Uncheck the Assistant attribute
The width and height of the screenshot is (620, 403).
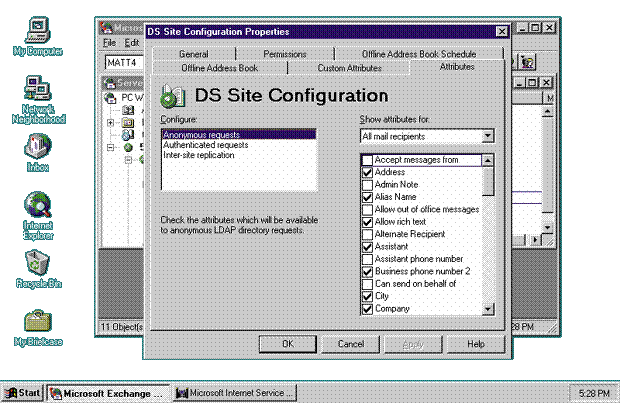point(367,247)
